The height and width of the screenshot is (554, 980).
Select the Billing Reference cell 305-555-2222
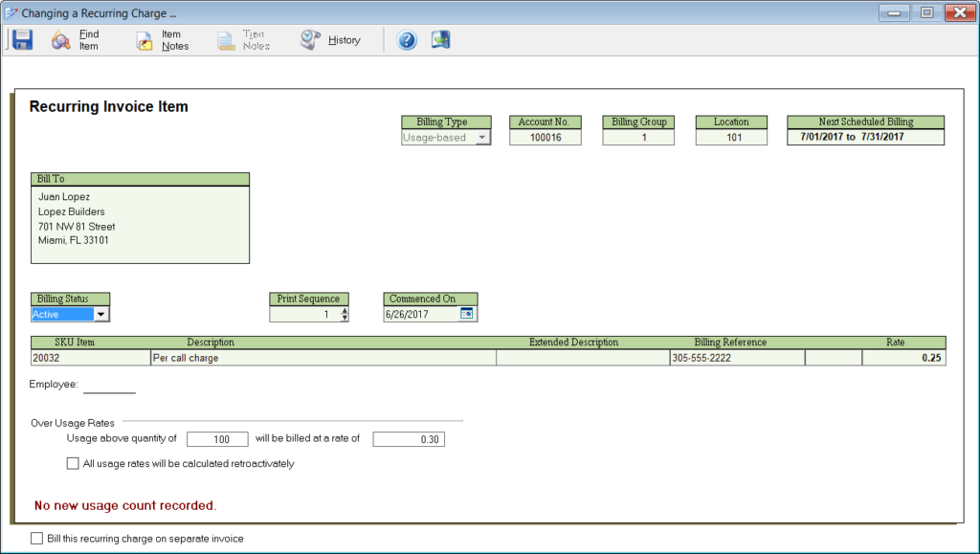[736, 358]
